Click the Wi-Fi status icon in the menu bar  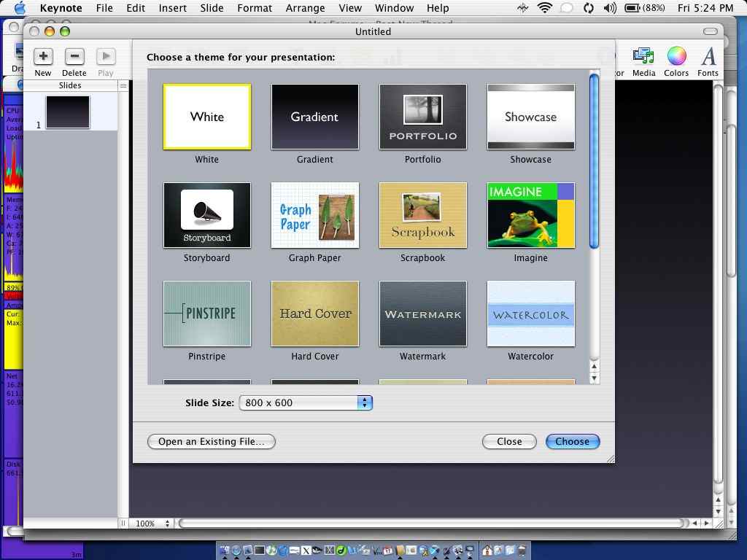(x=544, y=7)
